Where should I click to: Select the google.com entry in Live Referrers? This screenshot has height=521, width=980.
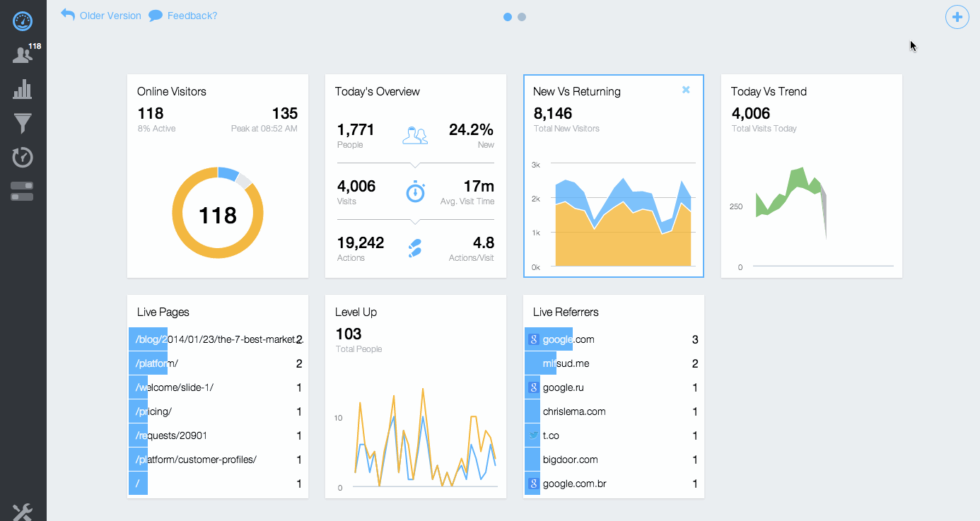(568, 339)
